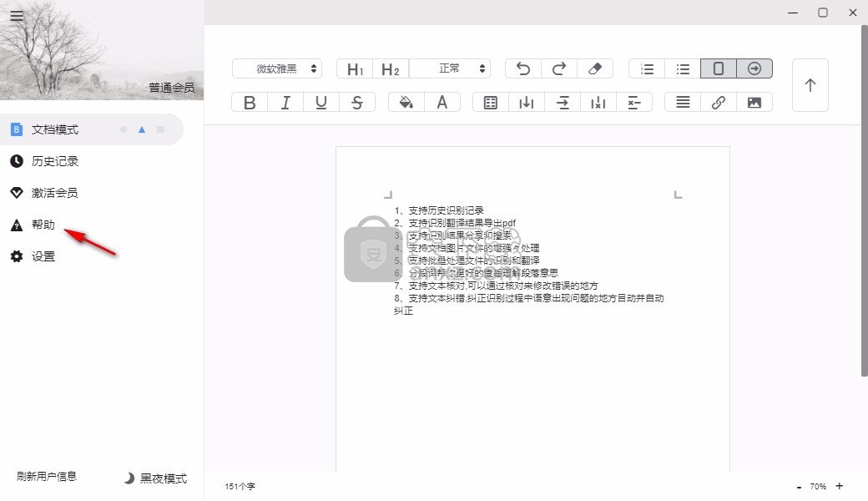Click the blue document mode B icon
Screen dimensions: 868x501
pos(17,129)
